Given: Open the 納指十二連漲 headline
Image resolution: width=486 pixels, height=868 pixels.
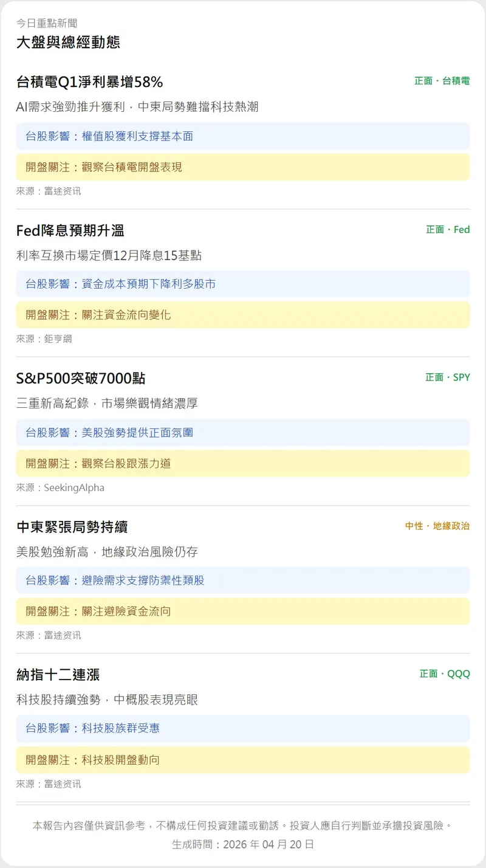Looking at the screenshot, I should coord(58,675).
